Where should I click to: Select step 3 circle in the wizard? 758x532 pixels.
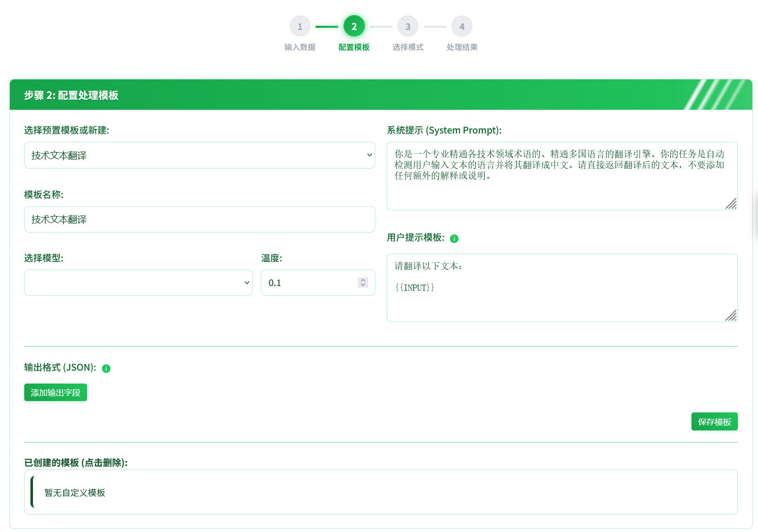point(408,26)
